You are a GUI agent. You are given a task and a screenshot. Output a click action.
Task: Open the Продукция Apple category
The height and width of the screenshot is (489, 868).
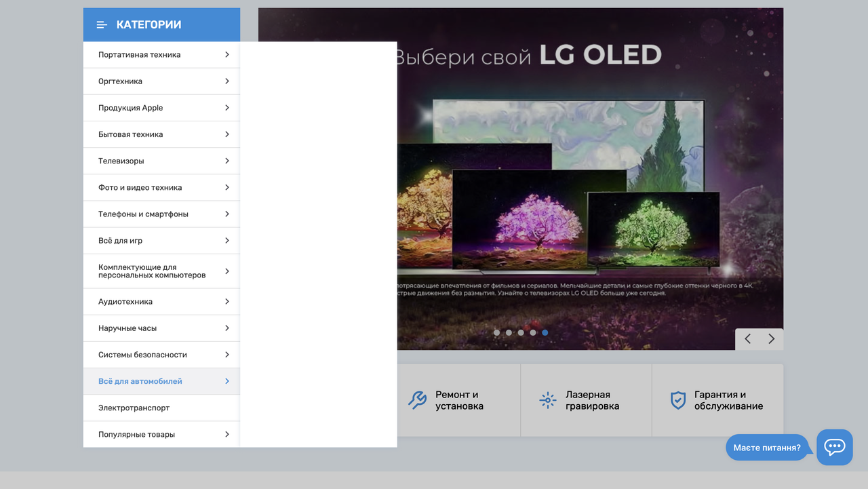(x=161, y=108)
